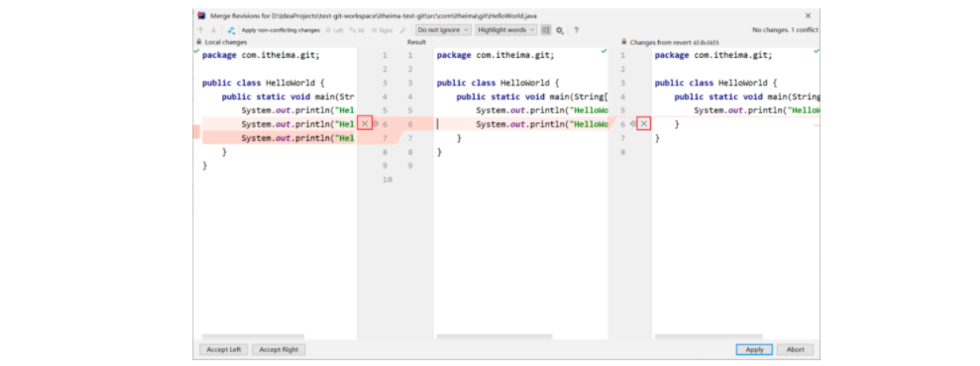This screenshot has width=980, height=366.
Task: Go to previous difference arrow
Action: point(201,30)
